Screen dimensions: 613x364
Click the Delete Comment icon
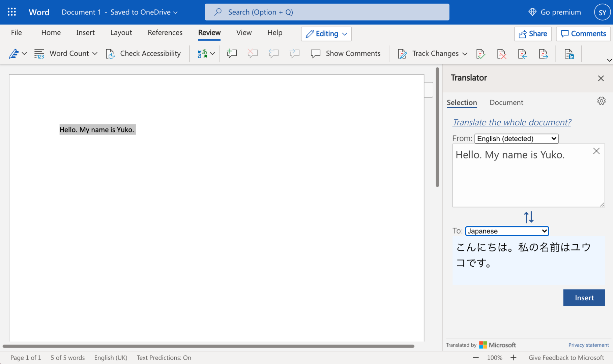(253, 54)
